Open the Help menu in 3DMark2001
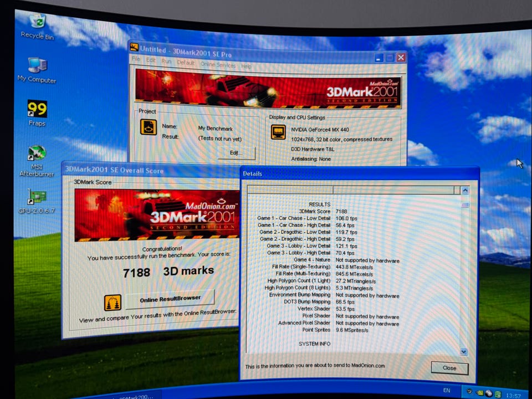This screenshot has height=399, width=532. coord(246,66)
